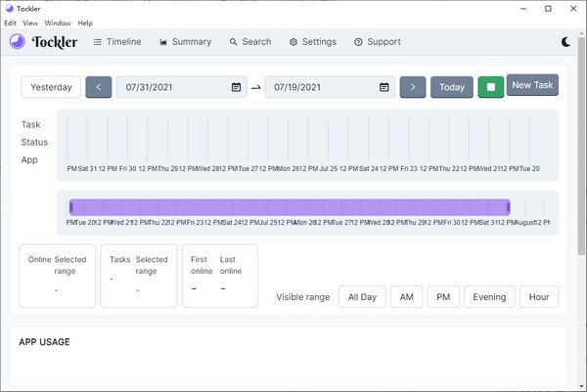Open the calendar icon for end date
Screen dimensions: 587x392
385,87
